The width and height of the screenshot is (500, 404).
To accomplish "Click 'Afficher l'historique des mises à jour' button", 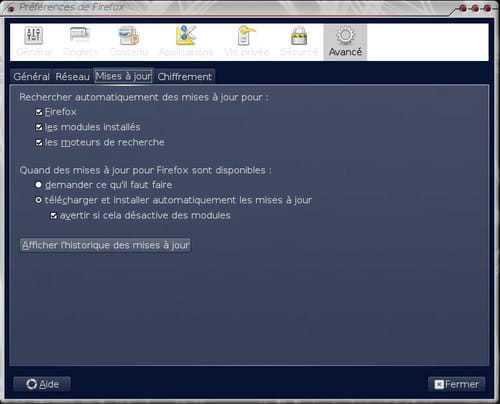I will tap(105, 245).
